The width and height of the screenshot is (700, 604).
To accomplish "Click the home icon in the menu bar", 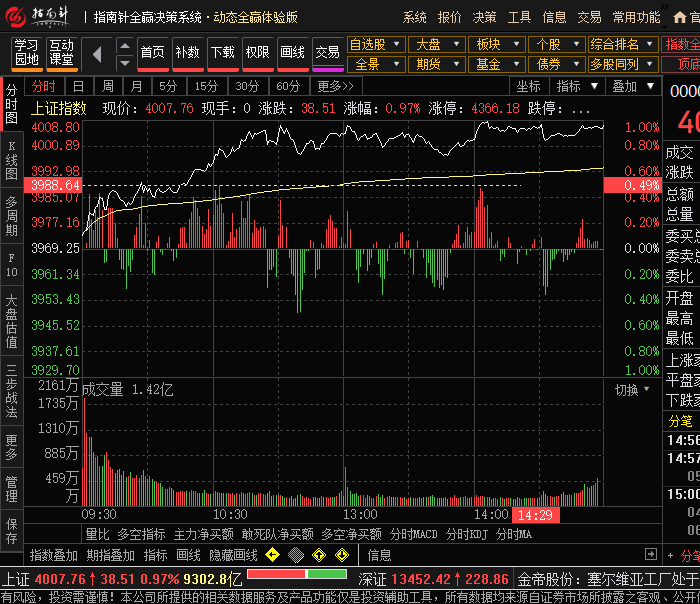I will coord(679,18).
